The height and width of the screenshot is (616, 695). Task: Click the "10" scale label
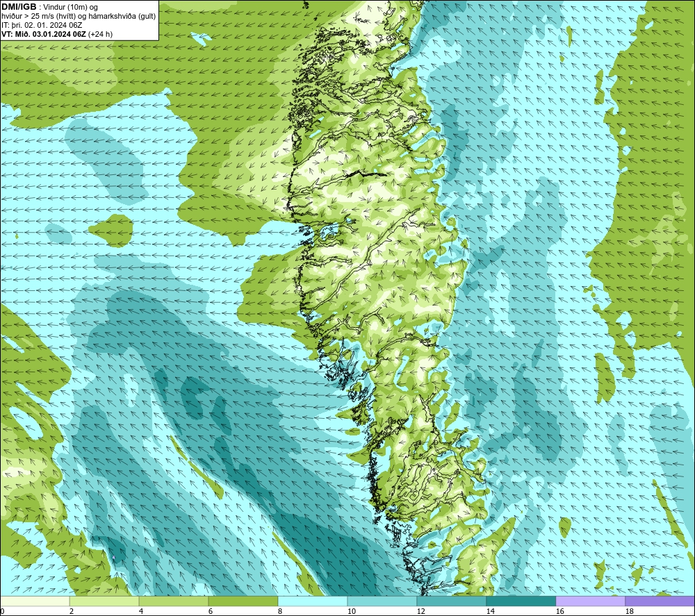351,611
